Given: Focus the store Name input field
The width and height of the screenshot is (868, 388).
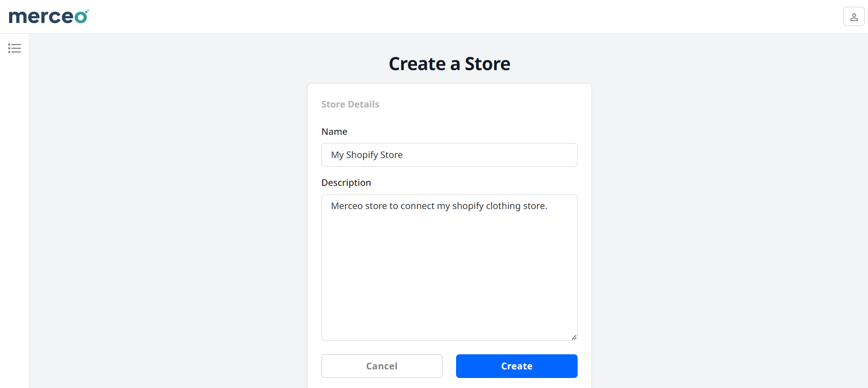Looking at the screenshot, I should pos(449,155).
